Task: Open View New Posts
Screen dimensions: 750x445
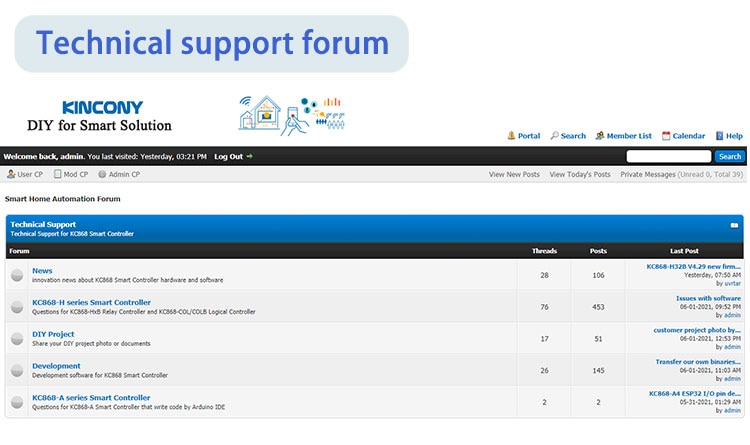Action: coord(514,175)
